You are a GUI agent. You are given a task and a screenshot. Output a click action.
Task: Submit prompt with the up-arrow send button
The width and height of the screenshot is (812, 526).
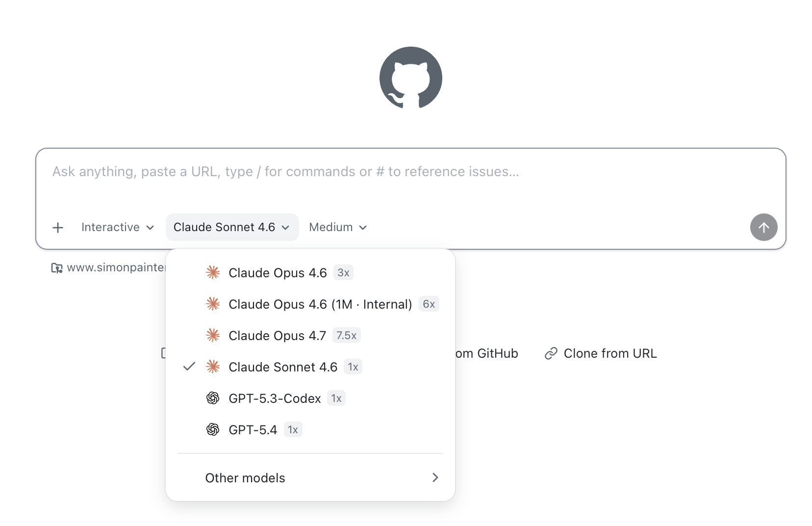pos(763,227)
